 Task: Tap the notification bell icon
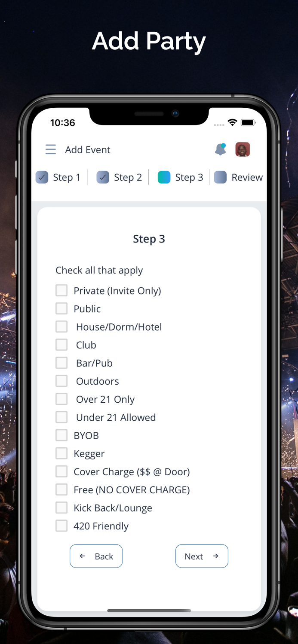(221, 149)
